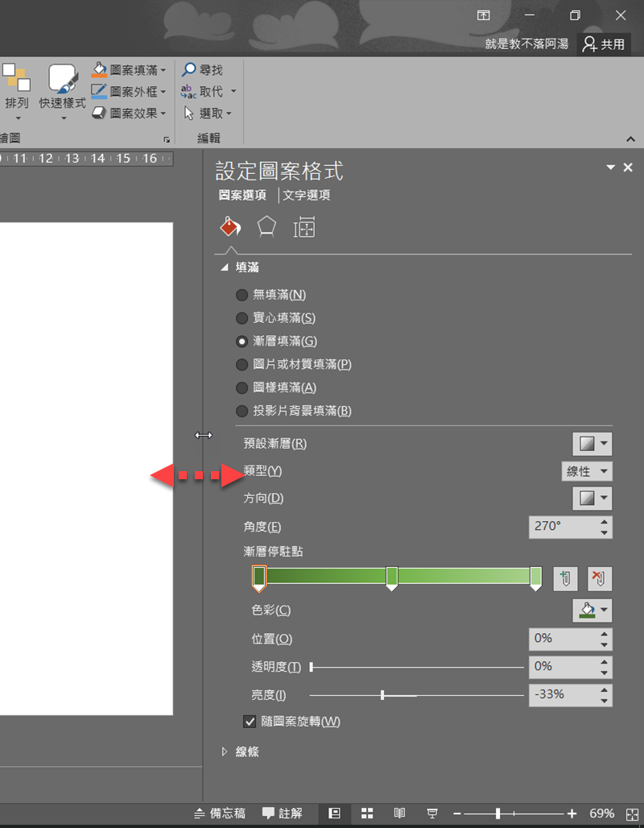Click the 透明度 transparency slider track
The height and width of the screenshot is (828, 644).
417,668
